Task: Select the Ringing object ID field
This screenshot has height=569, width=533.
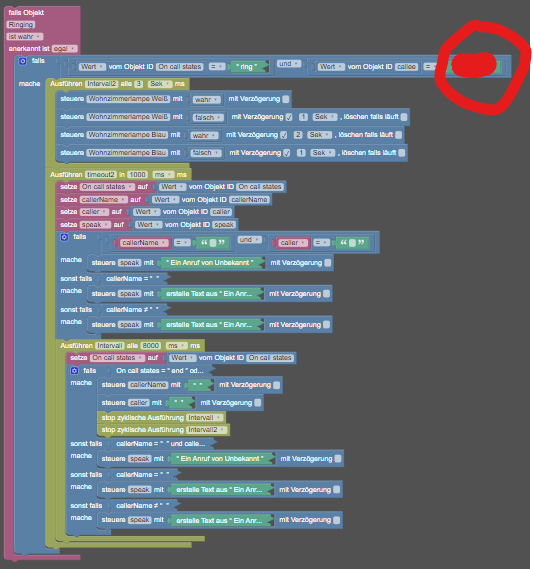Action: 21,25
